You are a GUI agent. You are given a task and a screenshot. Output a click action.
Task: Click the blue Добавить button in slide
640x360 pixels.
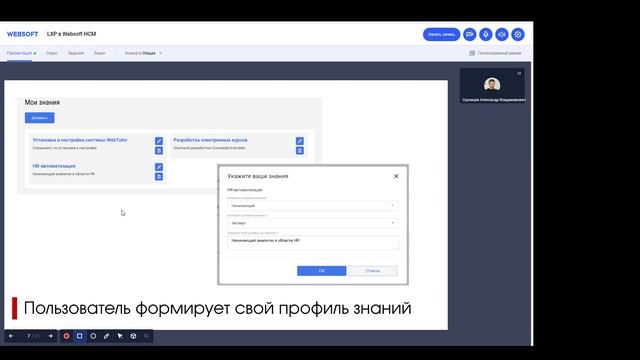pyautogui.click(x=40, y=118)
